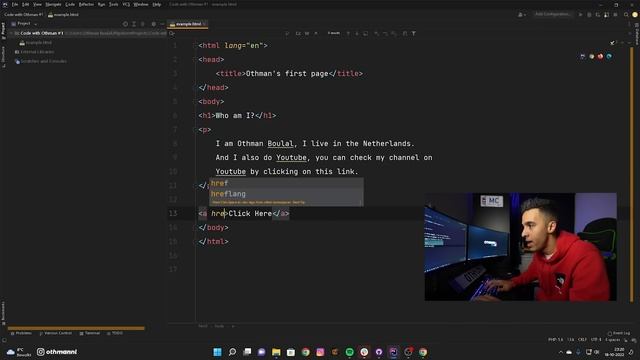Open the TODO tool window tab
The height and width of the screenshot is (360, 640).
(115, 333)
